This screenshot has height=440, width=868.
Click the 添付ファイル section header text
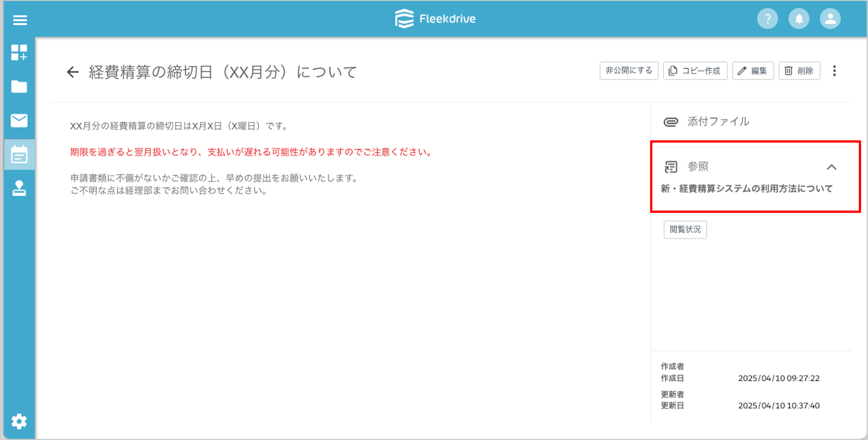point(718,122)
